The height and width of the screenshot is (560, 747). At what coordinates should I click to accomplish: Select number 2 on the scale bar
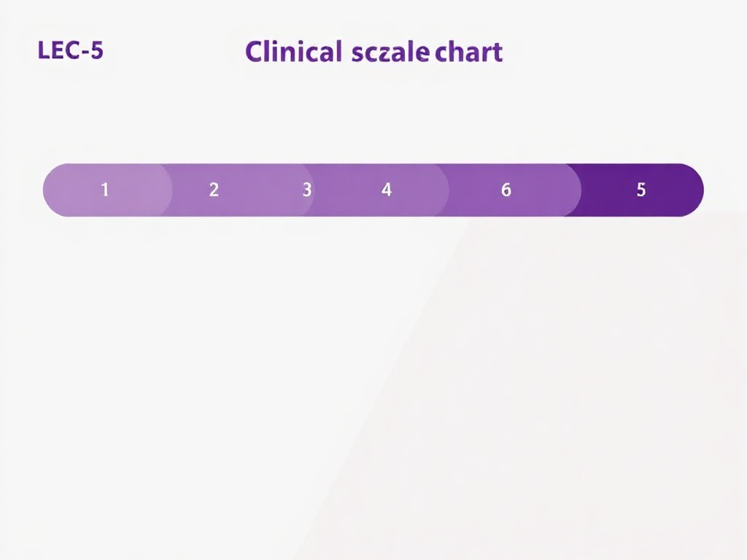tap(214, 190)
